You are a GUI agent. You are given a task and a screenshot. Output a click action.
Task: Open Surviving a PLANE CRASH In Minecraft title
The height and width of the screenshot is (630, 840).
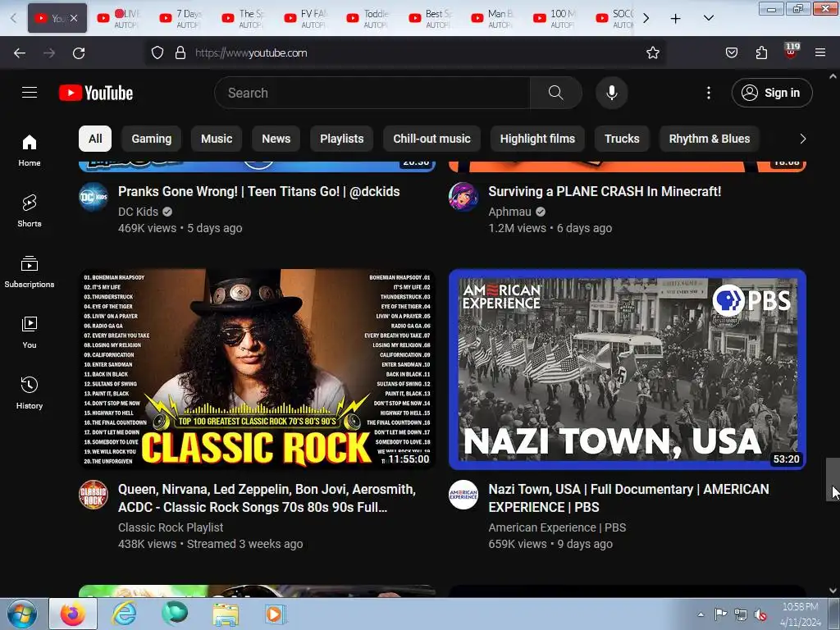point(605,191)
